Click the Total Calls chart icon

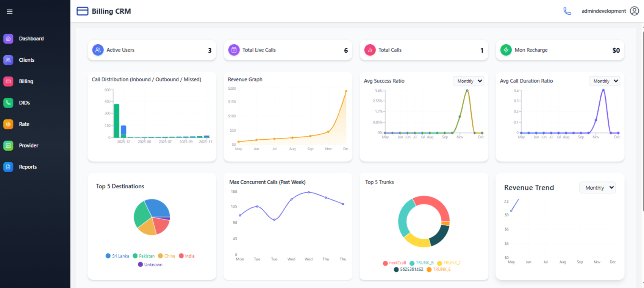(370, 50)
